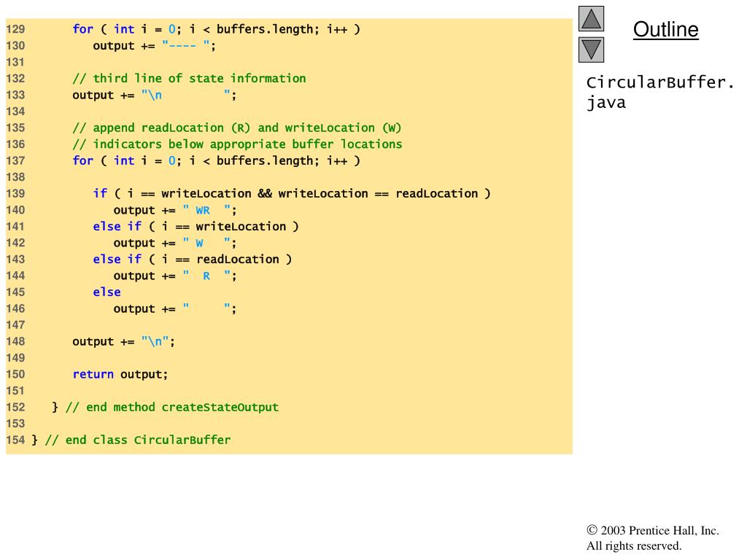
Task: Click the up arrow navigation icon
Action: pos(591,18)
